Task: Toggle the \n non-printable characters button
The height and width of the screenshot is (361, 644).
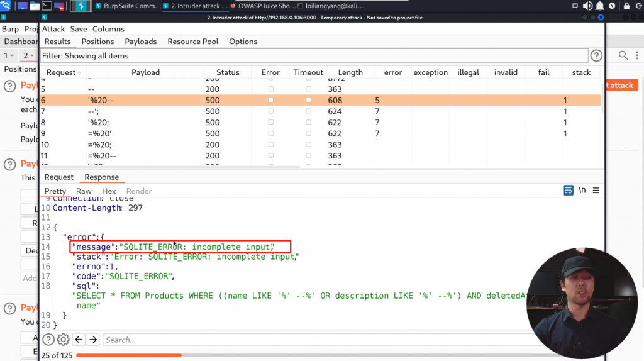Action: (582, 191)
